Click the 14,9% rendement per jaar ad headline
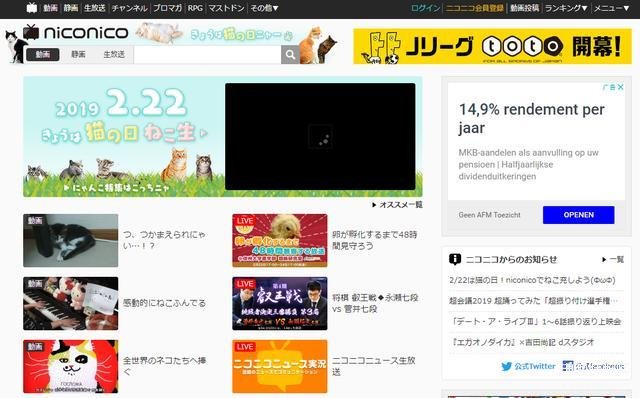Screen dimensions: 640x398 point(531,118)
